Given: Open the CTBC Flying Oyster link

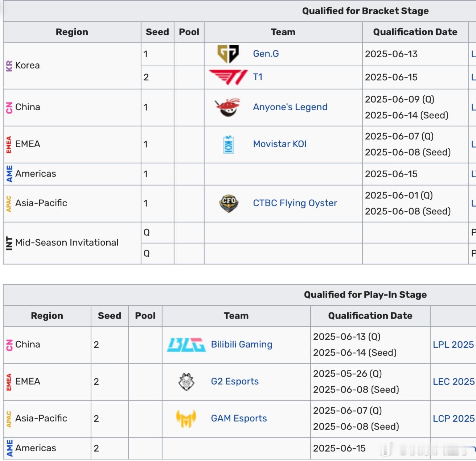Looking at the screenshot, I should pyautogui.click(x=295, y=203).
